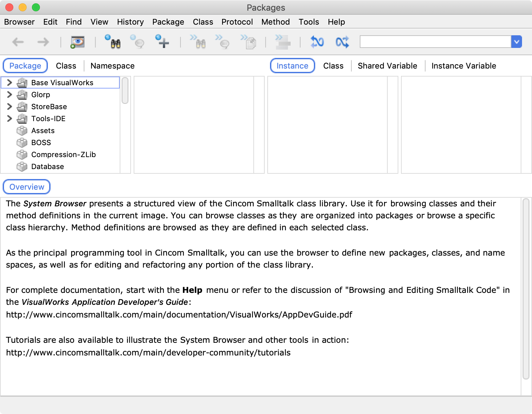Click the eye icon in the toolbar
532x414 pixels.
(x=77, y=42)
